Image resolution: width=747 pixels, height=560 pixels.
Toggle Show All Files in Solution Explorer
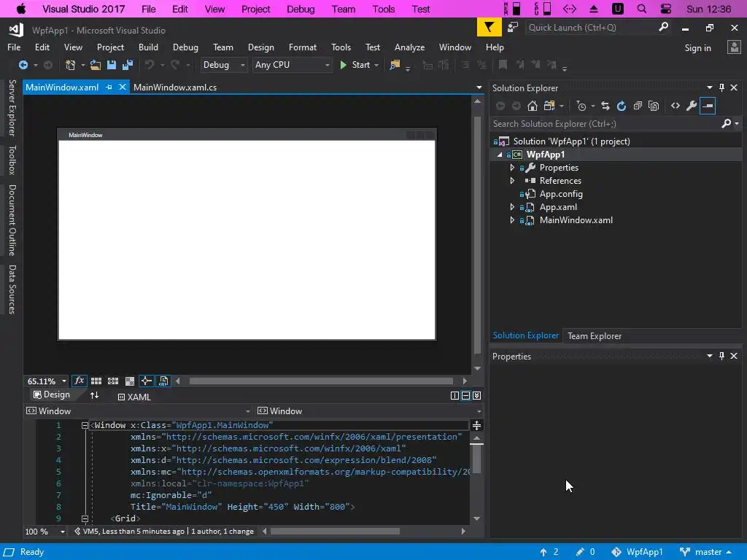click(x=654, y=106)
